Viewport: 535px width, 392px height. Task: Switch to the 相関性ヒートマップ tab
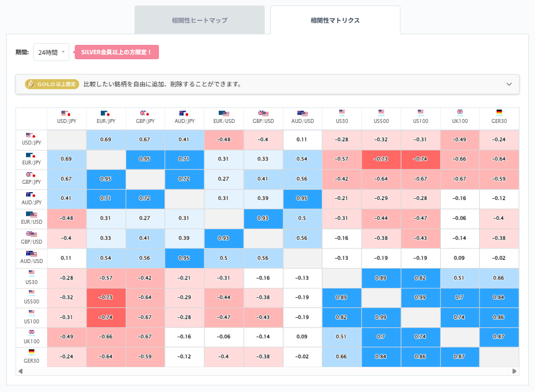point(199,19)
